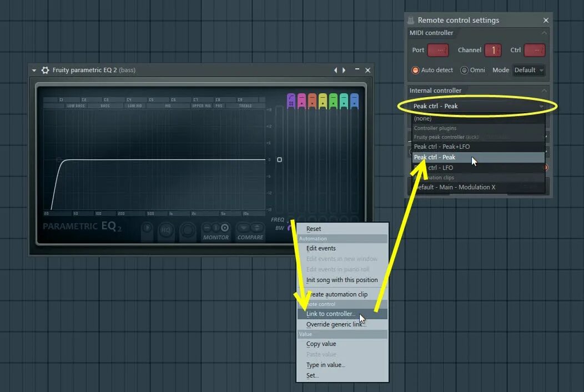Select the blue band 7 token
Image resolution: width=584 pixels, height=392 pixels.
354,102
